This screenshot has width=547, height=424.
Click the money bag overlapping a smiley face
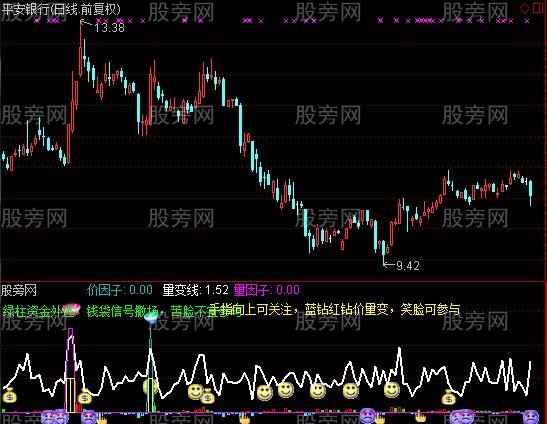(208, 396)
